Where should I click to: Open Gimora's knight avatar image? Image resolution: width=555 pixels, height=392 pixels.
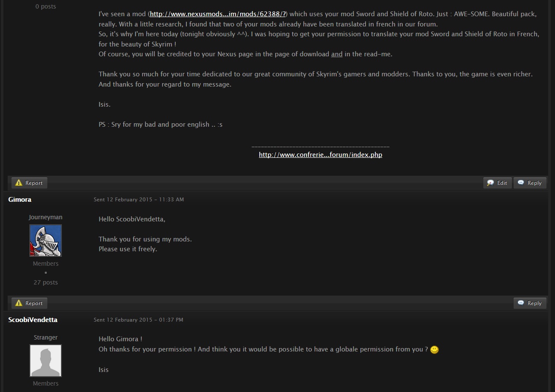click(x=46, y=241)
